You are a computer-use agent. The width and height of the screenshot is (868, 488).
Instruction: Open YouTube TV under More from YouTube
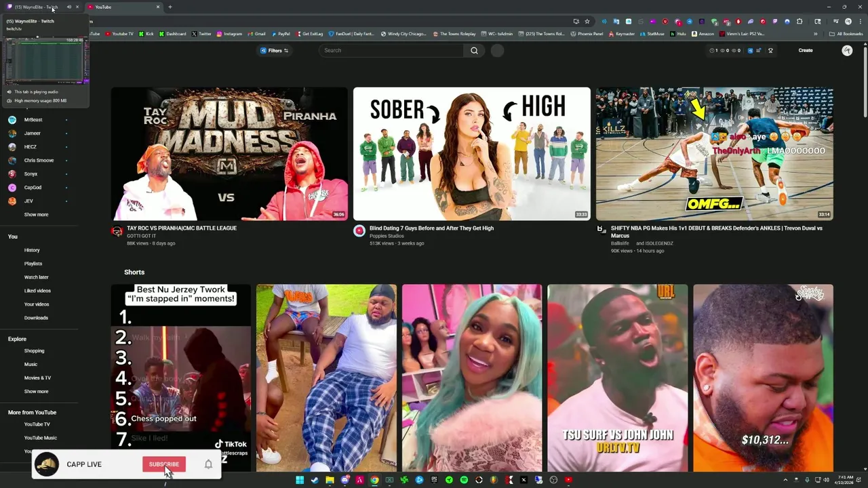pos(37,424)
